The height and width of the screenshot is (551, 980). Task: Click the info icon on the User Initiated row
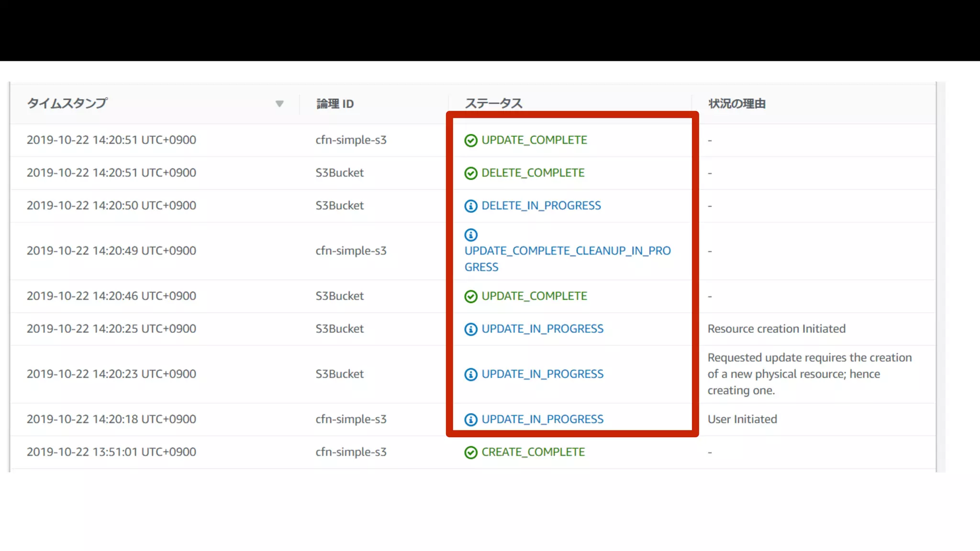tap(471, 419)
